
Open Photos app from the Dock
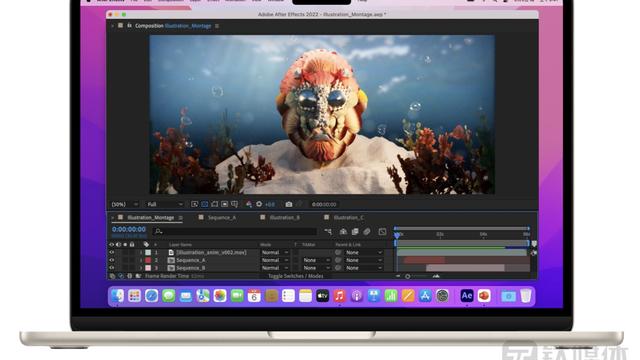tap(220, 296)
